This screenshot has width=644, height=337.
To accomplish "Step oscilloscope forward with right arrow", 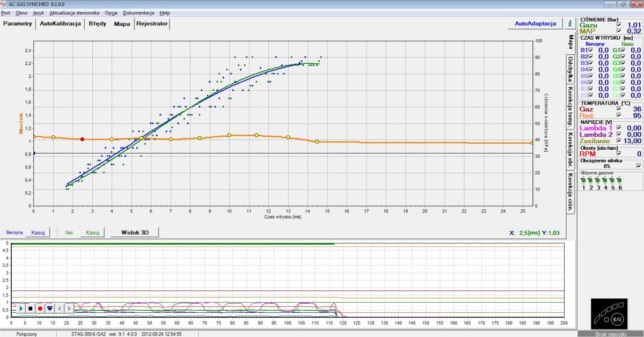I will click(69, 309).
